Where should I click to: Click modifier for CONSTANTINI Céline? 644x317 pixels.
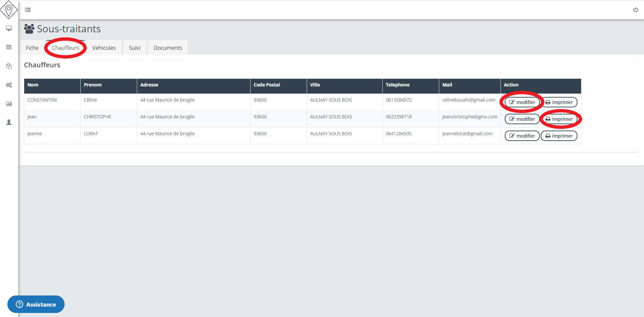[522, 102]
